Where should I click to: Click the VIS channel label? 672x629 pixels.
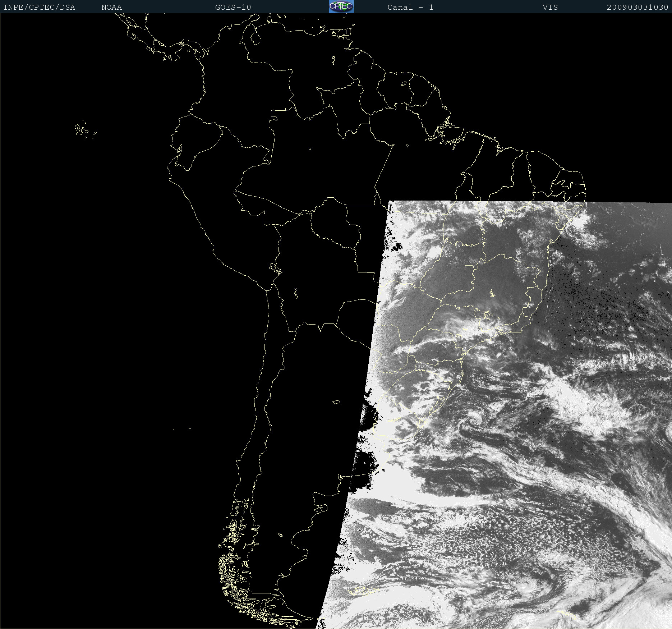[550, 7]
